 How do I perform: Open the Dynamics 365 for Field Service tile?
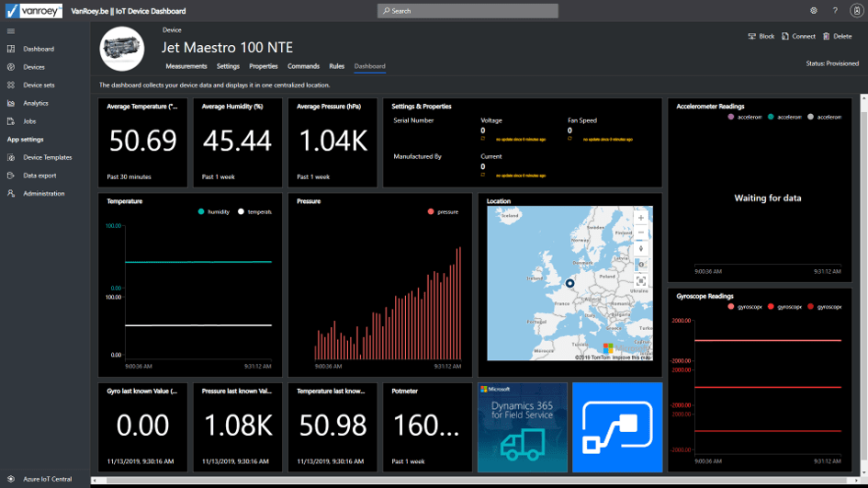coord(523,427)
